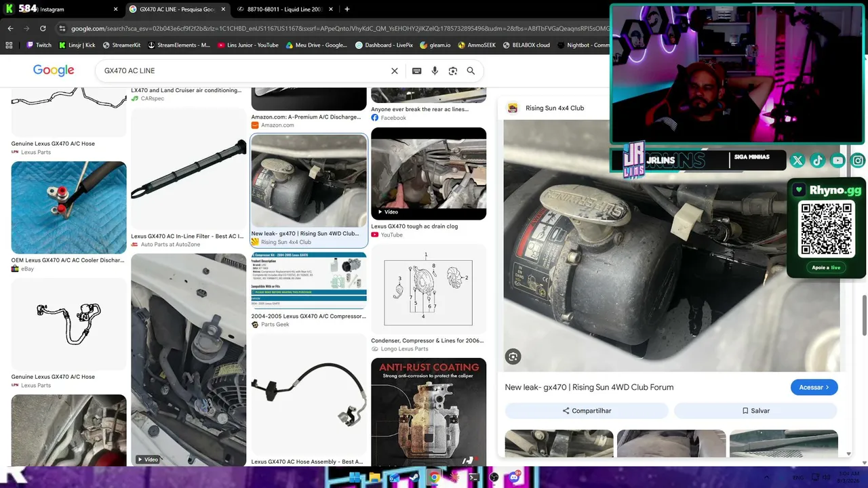Save the image with Salvar

click(x=755, y=411)
